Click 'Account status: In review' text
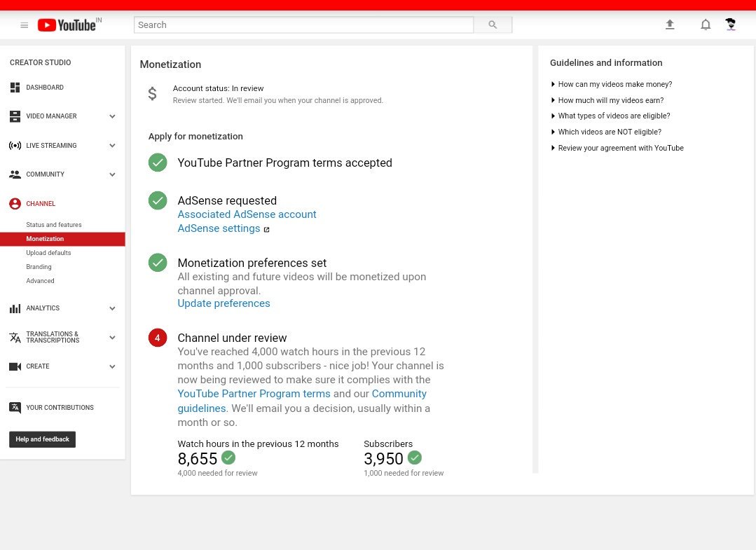 (219, 88)
